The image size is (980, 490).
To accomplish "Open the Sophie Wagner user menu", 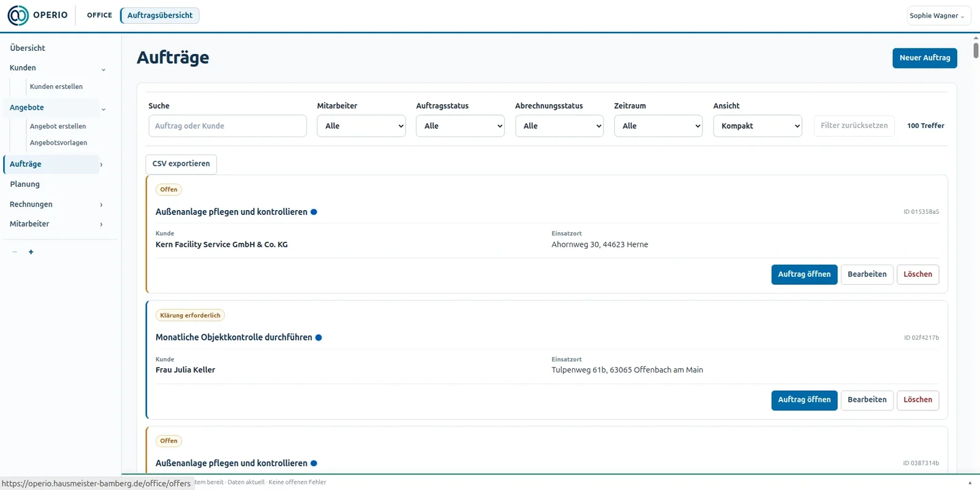I will [937, 16].
